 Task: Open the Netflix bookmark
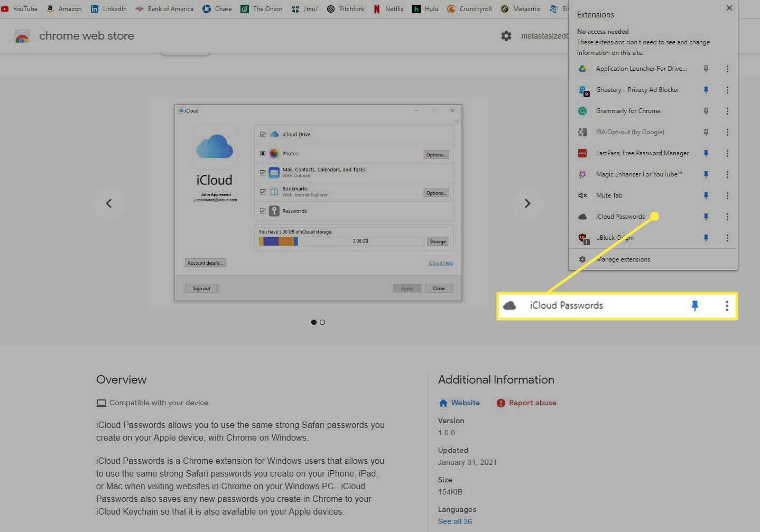pos(388,8)
